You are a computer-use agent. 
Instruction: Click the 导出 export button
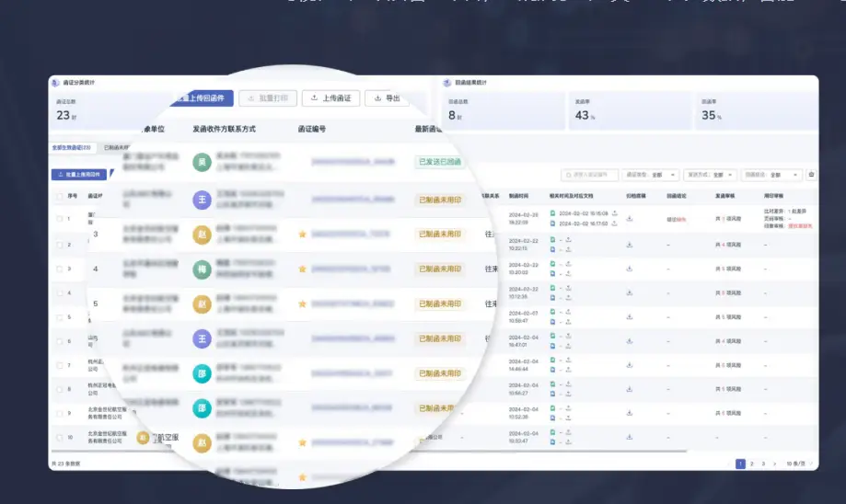pyautogui.click(x=387, y=98)
